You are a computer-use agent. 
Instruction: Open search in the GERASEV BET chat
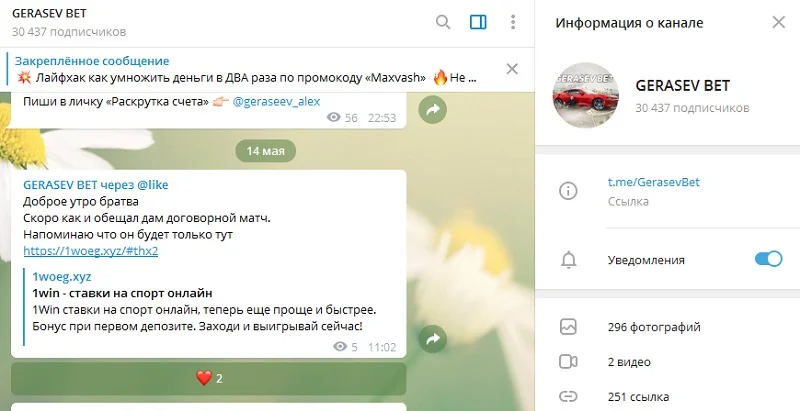click(443, 22)
